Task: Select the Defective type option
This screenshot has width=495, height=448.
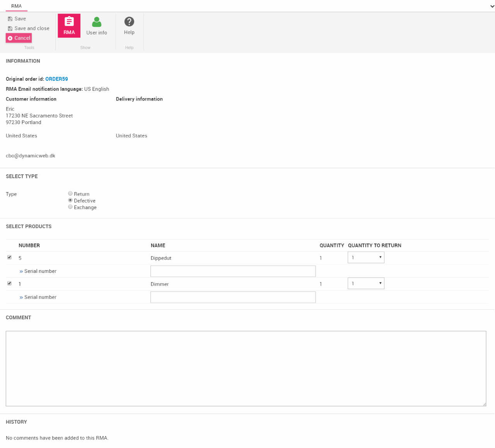Action: click(x=70, y=200)
